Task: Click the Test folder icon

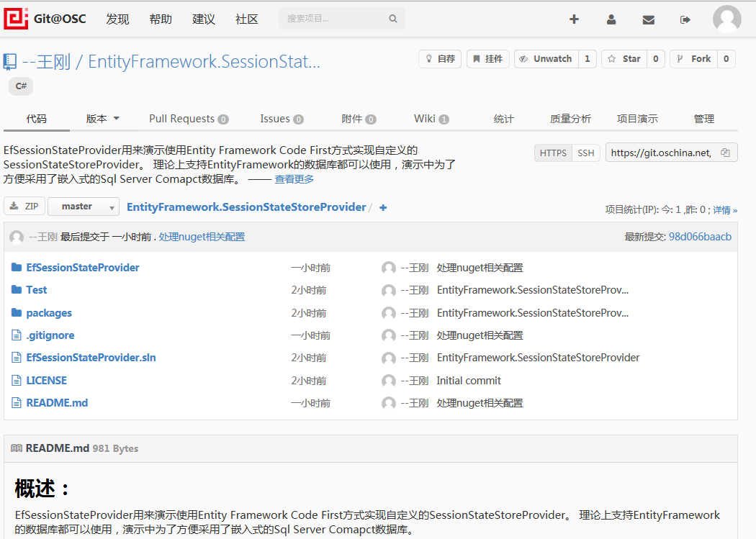Action: 17,289
